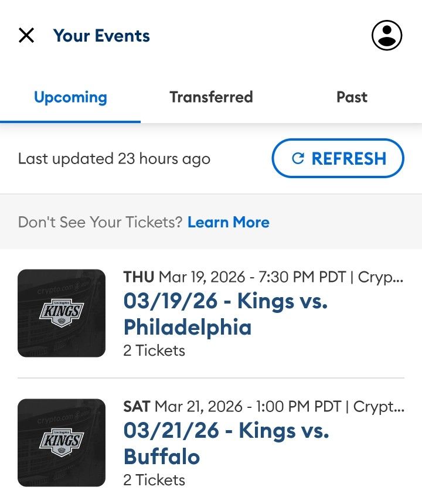This screenshot has width=422, height=504.
Task: Tap the Kings logo for Philadelphia game
Action: coord(62,313)
